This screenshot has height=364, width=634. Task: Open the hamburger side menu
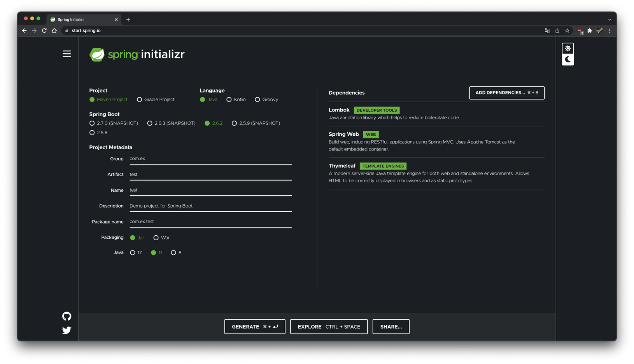[x=67, y=54]
